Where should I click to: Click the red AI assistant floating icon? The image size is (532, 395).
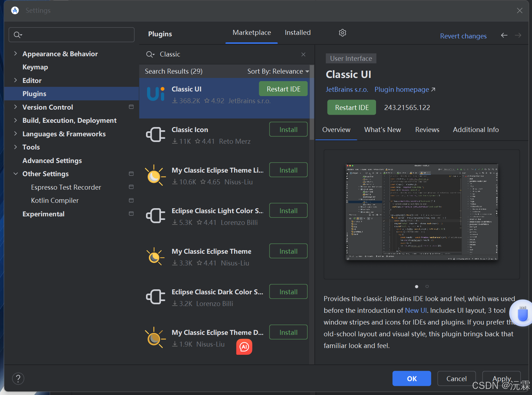coord(244,347)
